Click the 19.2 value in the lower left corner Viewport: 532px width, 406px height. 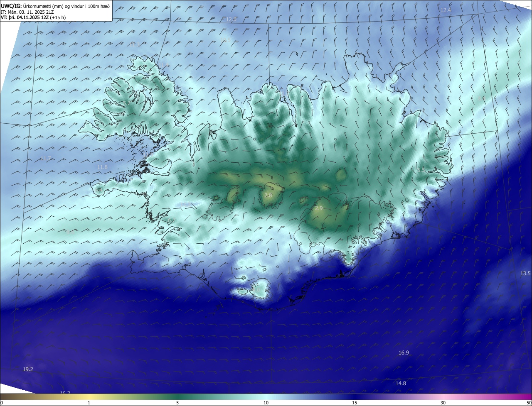tap(28, 369)
